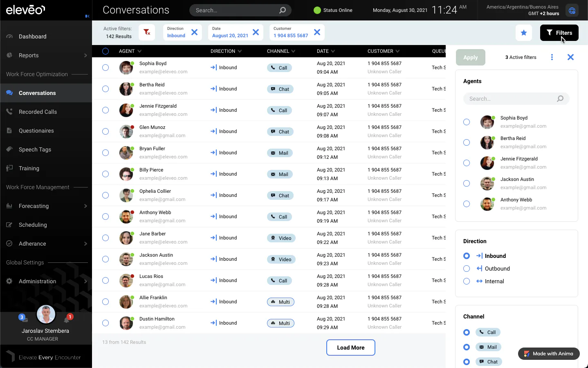Click the Multi channel badge for Allie Franklin
Image resolution: width=588 pixels, height=368 pixels.
click(281, 302)
